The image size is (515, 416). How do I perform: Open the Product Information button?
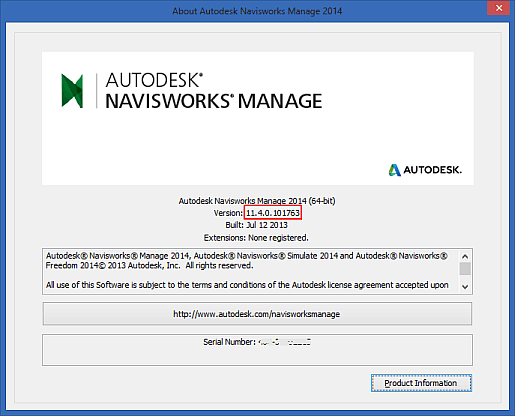[x=421, y=383]
